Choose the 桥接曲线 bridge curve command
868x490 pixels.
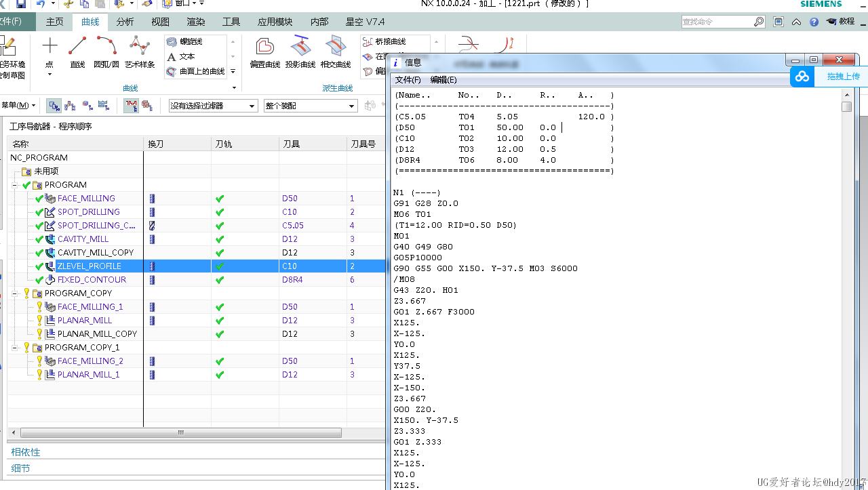pyautogui.click(x=384, y=42)
